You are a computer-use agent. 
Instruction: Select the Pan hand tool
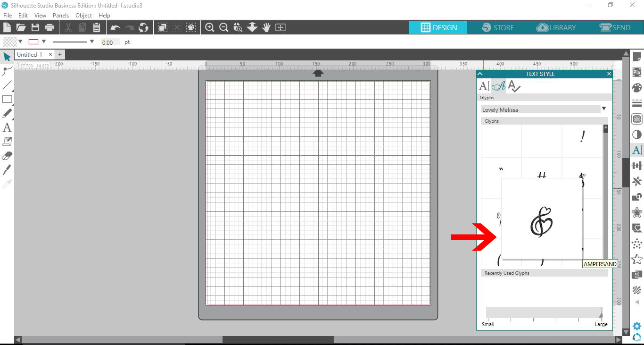pos(266,27)
